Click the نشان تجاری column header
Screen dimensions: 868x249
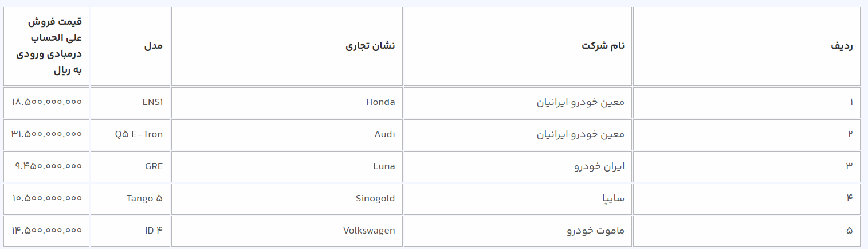click(370, 46)
